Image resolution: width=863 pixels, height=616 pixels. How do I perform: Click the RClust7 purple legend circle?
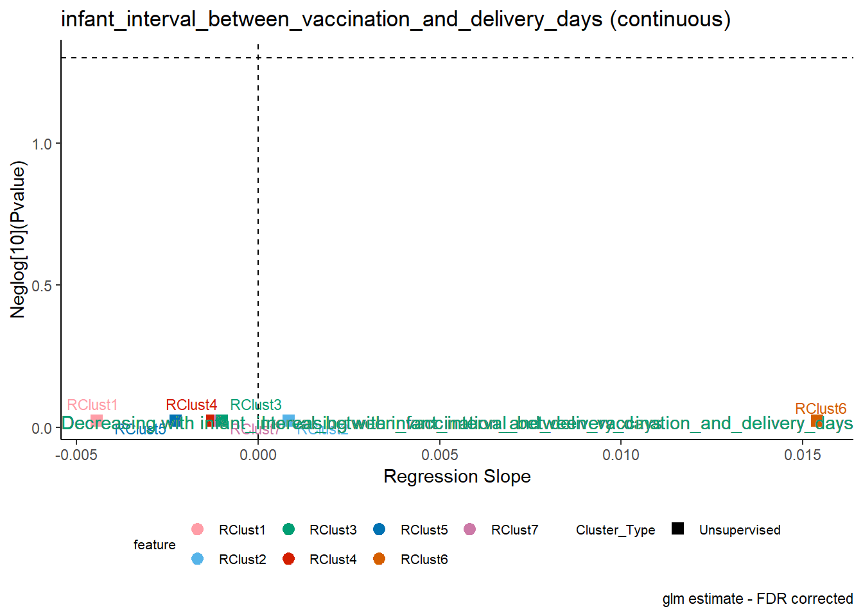point(470,529)
